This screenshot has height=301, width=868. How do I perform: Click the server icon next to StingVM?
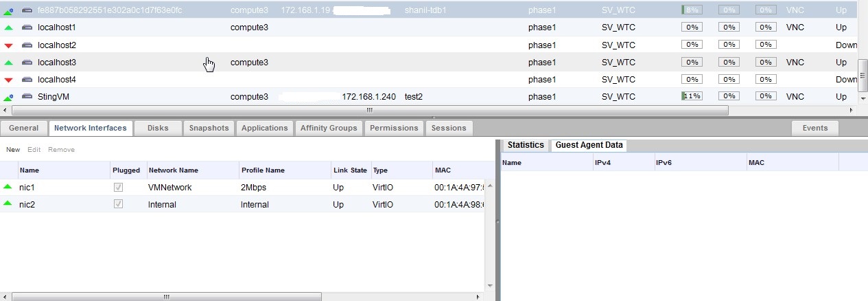[27, 97]
